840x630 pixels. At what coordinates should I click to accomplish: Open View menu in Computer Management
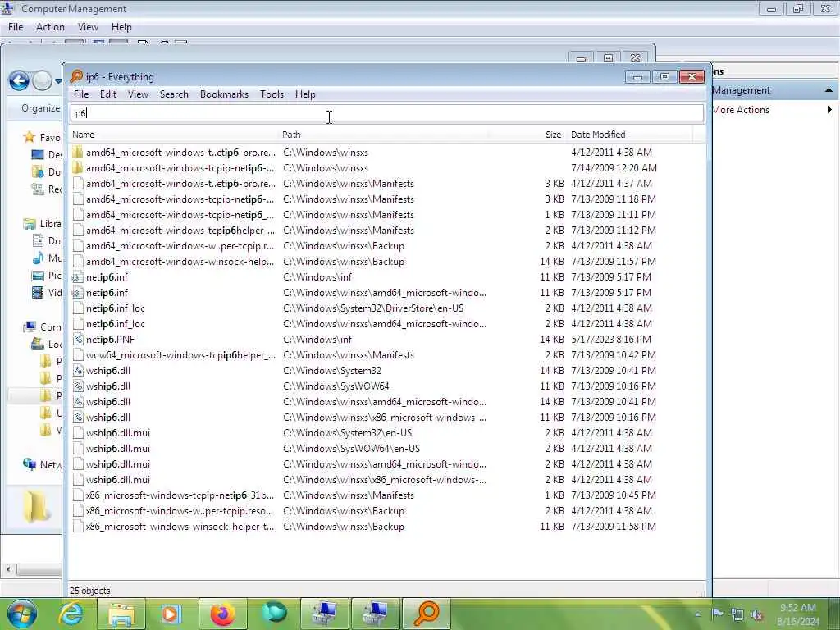(88, 27)
